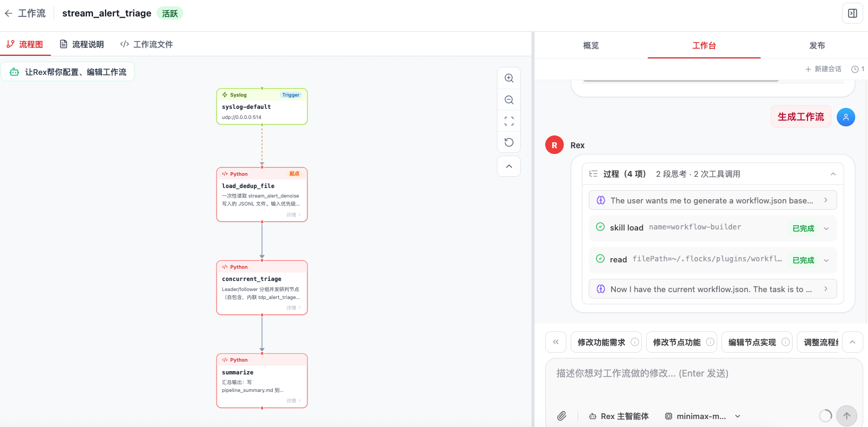Click the 生成工作流 message bubble

tap(801, 117)
